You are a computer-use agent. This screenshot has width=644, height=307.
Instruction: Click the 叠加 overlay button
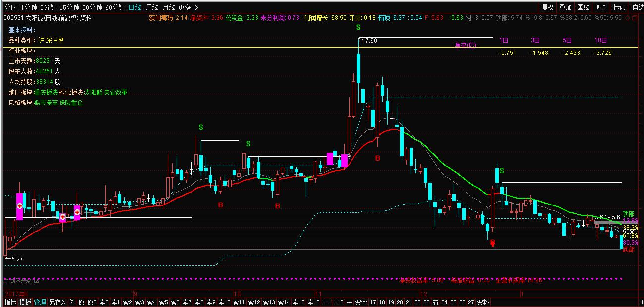coord(565,7)
